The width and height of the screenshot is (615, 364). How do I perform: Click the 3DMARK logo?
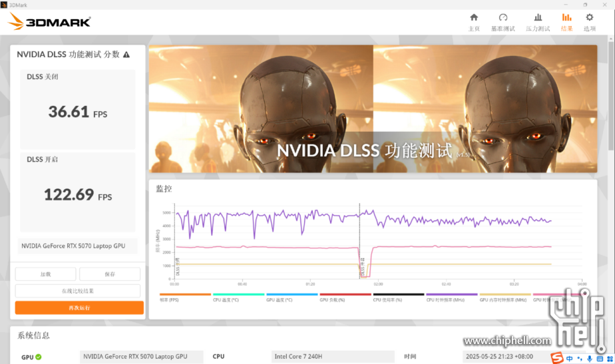49,21
